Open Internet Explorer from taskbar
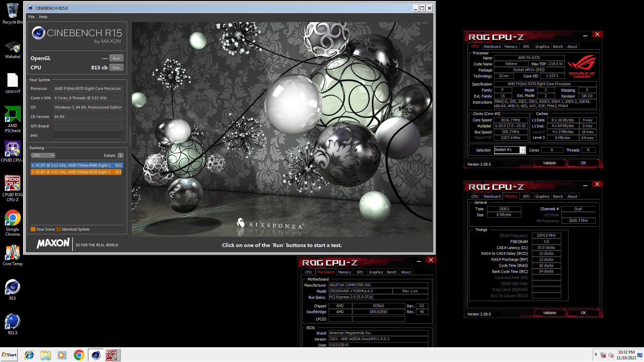 tap(29, 355)
